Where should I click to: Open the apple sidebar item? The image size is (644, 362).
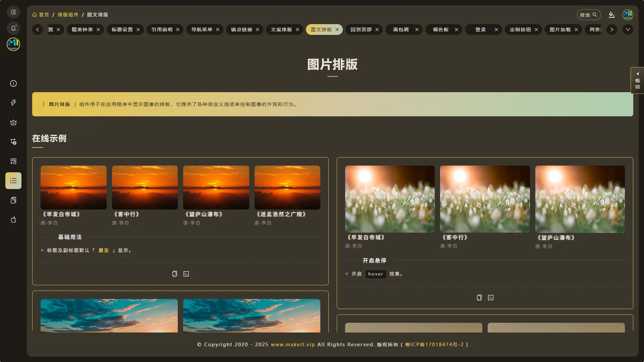point(13,220)
